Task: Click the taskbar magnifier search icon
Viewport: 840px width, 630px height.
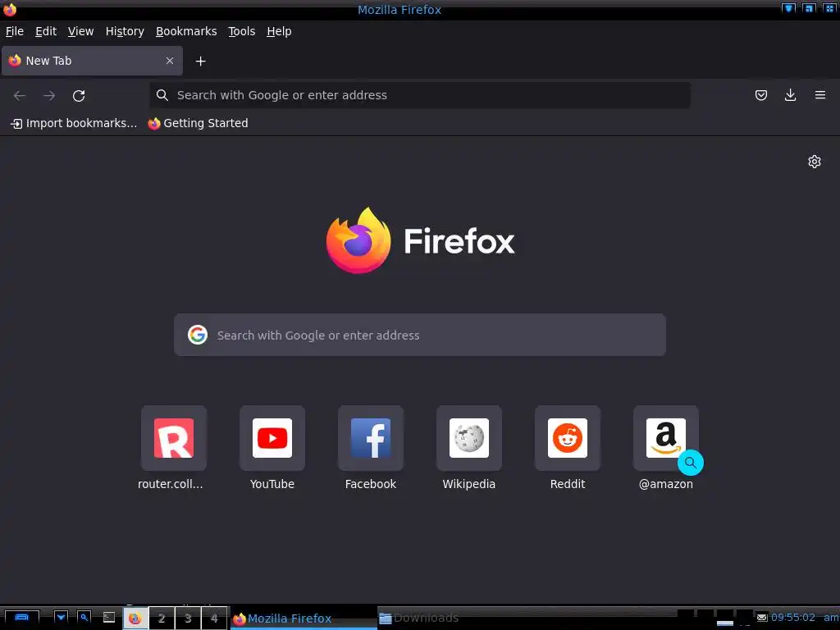Action: [84, 618]
